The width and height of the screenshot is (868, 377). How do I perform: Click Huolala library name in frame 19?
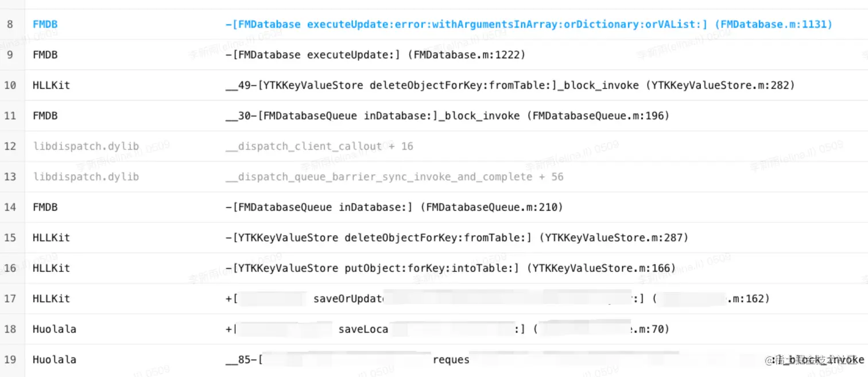coord(55,360)
